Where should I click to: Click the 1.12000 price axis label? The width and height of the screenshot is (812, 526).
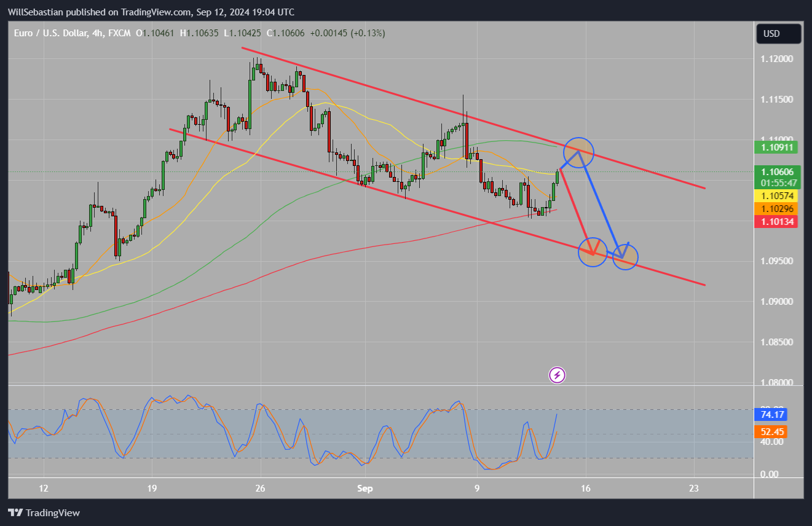click(776, 59)
